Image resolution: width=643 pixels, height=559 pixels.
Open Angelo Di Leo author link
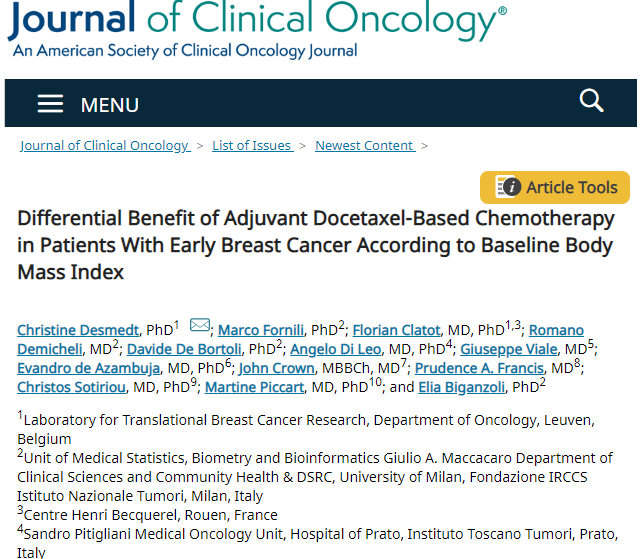click(x=335, y=349)
